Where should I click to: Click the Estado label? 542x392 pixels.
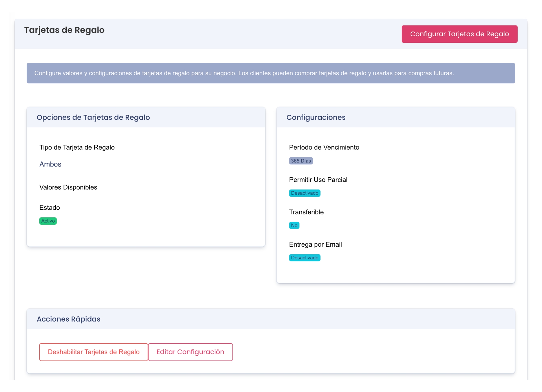(50, 207)
